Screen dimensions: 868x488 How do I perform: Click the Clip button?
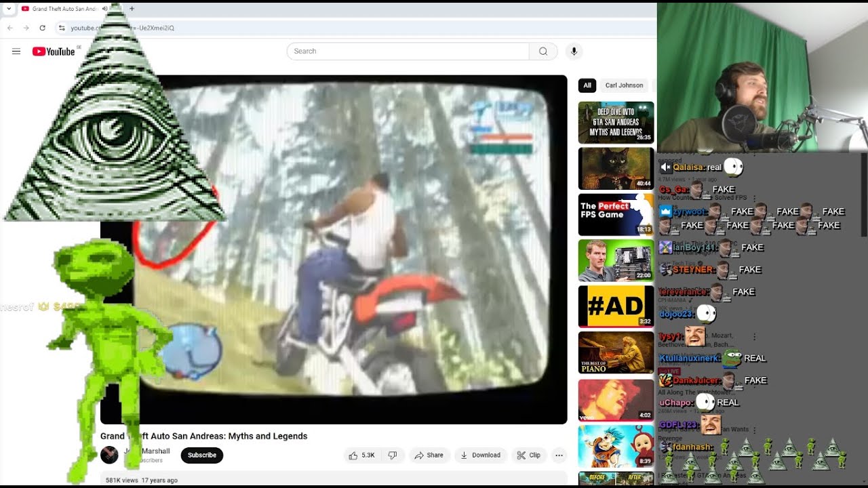[x=529, y=455]
